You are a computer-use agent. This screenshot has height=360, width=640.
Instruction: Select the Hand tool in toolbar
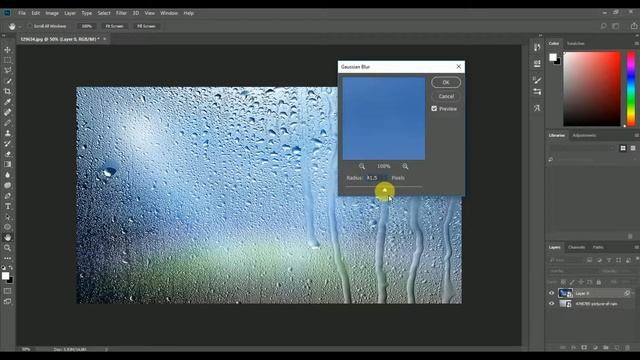pyautogui.click(x=8, y=237)
